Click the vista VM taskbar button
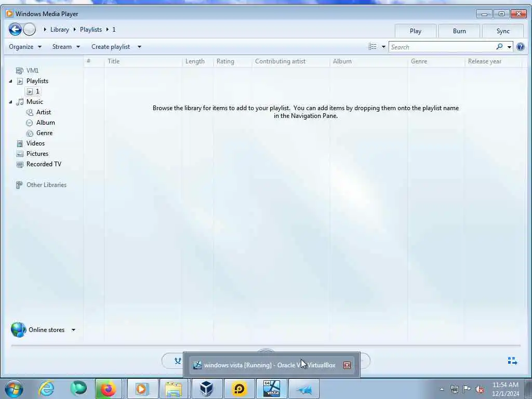Image resolution: width=532 pixels, height=399 pixels. [x=271, y=389]
